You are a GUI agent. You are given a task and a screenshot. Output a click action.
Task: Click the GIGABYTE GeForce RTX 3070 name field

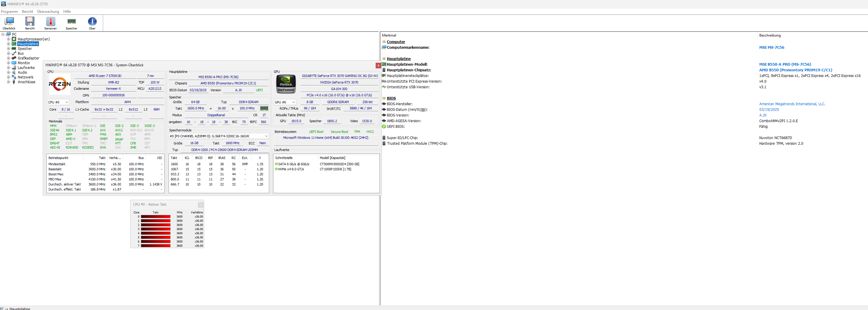(x=340, y=76)
